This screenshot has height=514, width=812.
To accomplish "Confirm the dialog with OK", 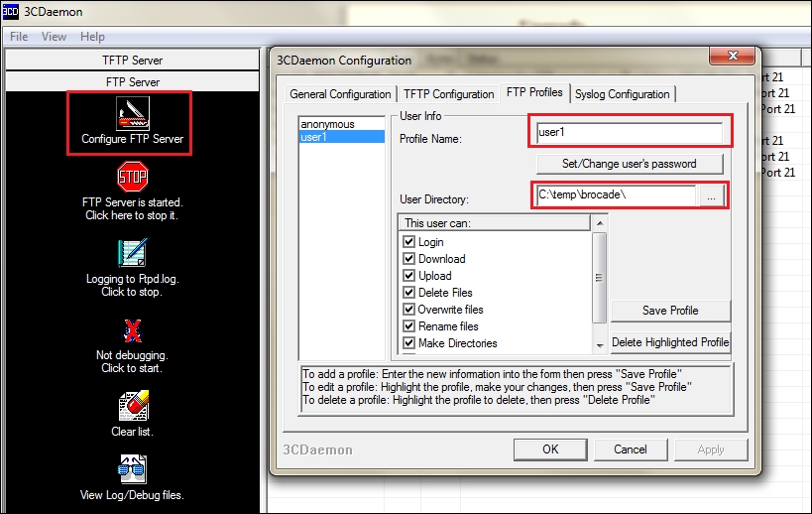I will (550, 450).
